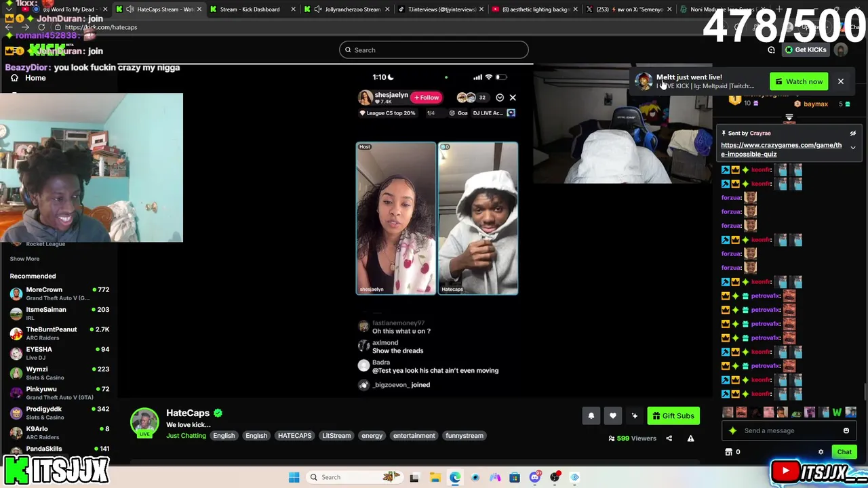
Task: Select the HATECAPS tag
Action: pyautogui.click(x=294, y=436)
